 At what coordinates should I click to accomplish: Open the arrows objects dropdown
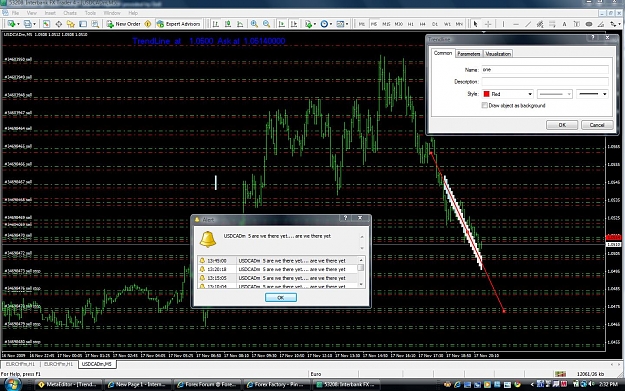[614, 24]
